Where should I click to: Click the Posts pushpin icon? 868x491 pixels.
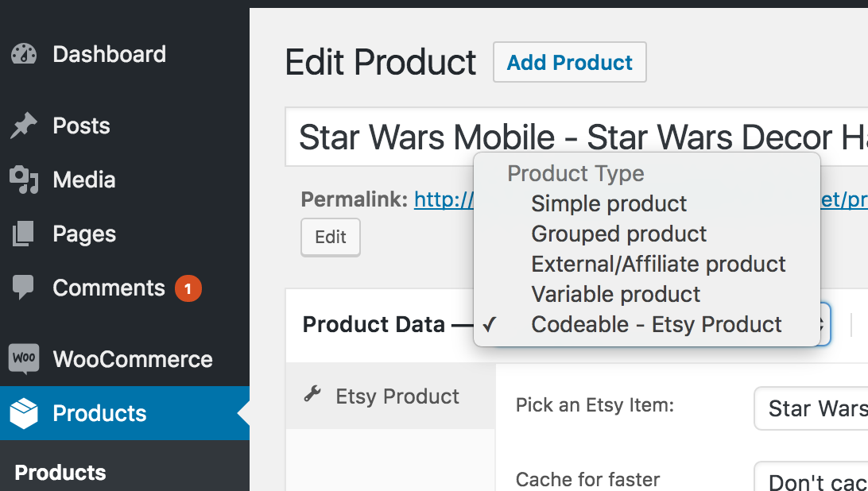coord(24,126)
